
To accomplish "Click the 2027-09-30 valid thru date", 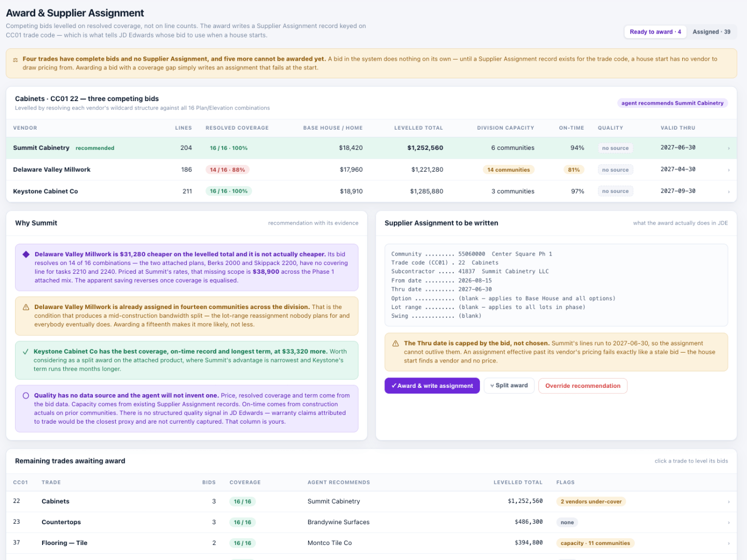I will [678, 191].
